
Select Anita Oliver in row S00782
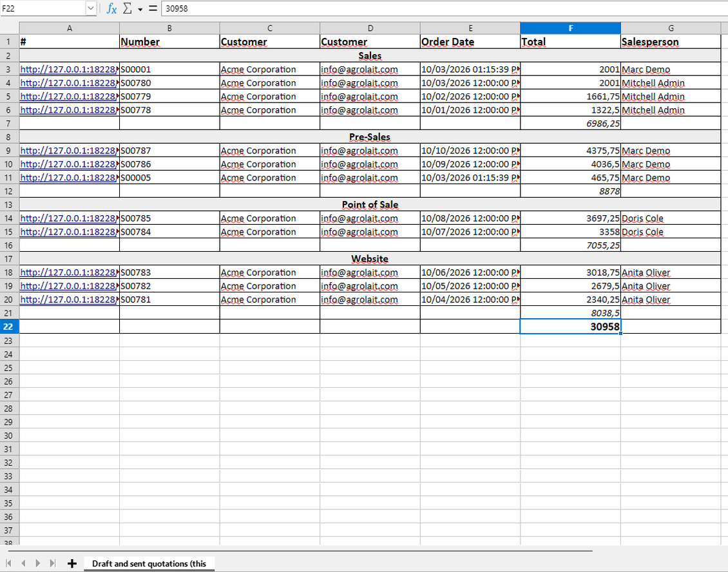[x=671, y=286]
